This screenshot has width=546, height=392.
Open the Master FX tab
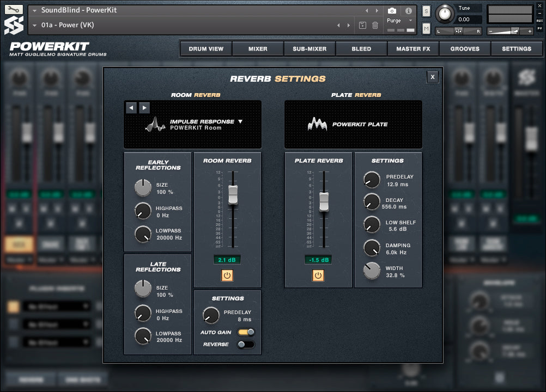click(x=413, y=48)
